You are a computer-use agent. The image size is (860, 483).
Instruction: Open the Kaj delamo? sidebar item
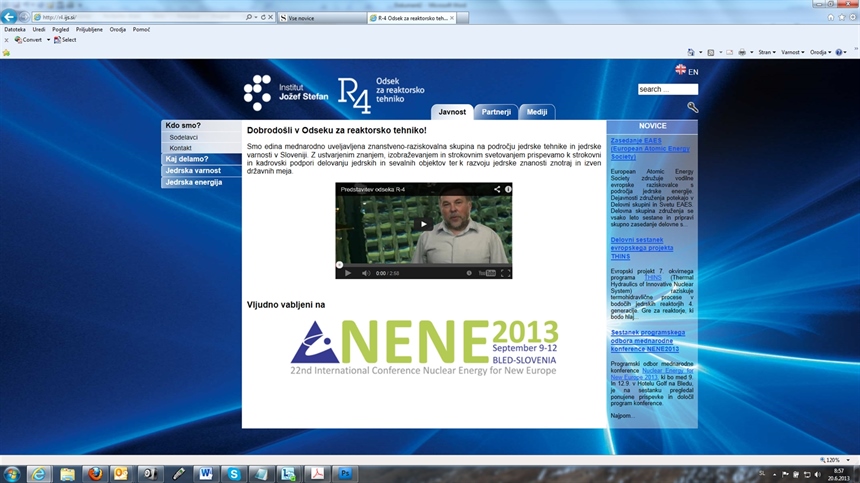pyautogui.click(x=201, y=159)
